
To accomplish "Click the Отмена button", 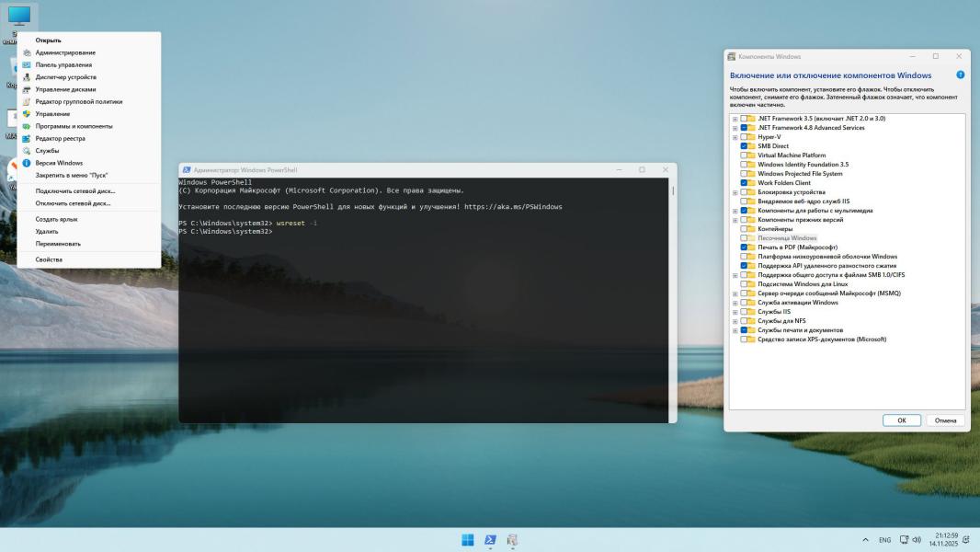I will coord(945,420).
